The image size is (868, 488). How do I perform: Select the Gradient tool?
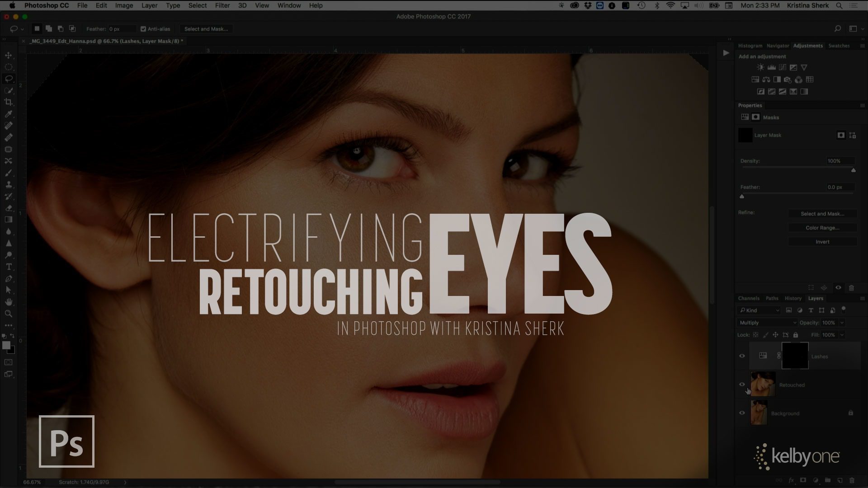(x=9, y=220)
